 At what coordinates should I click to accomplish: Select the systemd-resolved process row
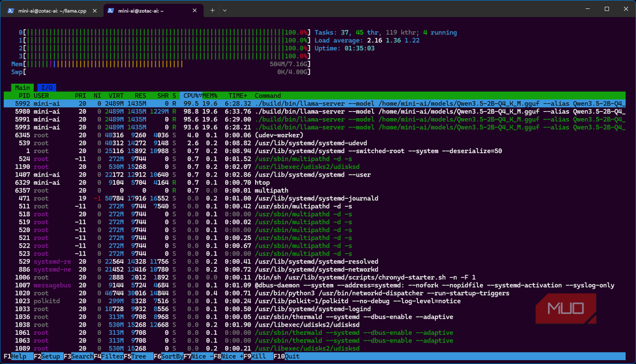pyautogui.click(x=314, y=262)
